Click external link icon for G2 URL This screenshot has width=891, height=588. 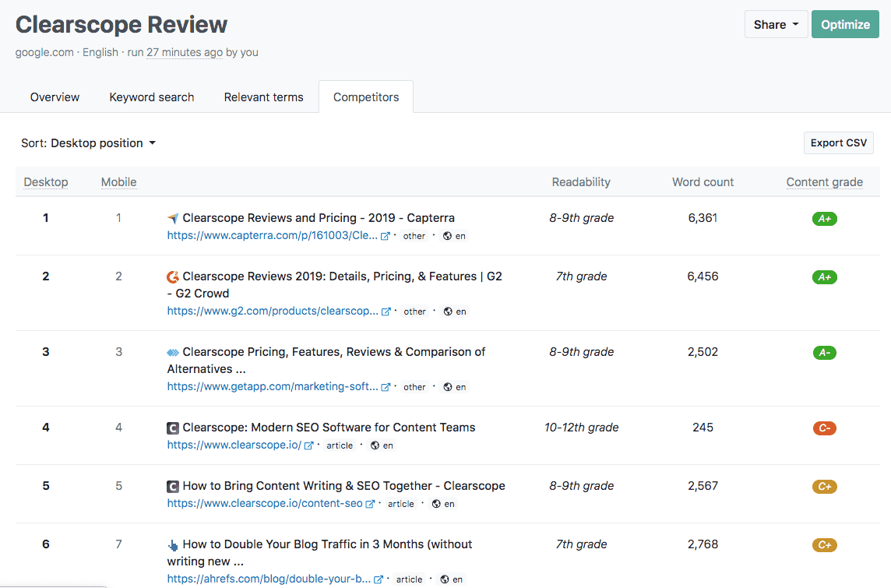point(386,312)
